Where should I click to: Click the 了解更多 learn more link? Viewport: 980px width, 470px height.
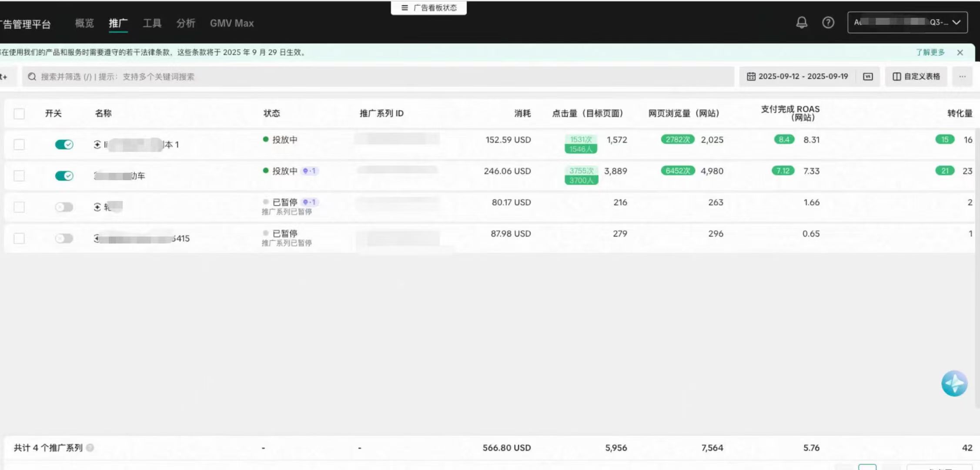(x=930, y=52)
